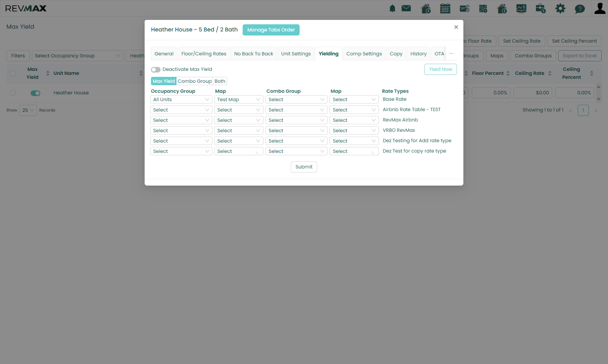Submit the yielding settings
Image resolution: width=608 pixels, height=364 pixels.
(304, 167)
